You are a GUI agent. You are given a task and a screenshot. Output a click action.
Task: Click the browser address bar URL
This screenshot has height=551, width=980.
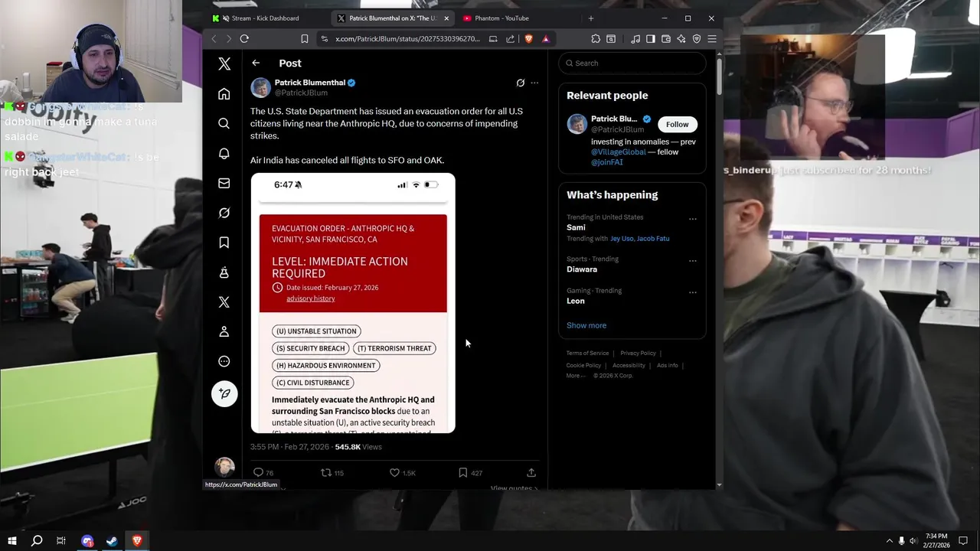tap(407, 39)
